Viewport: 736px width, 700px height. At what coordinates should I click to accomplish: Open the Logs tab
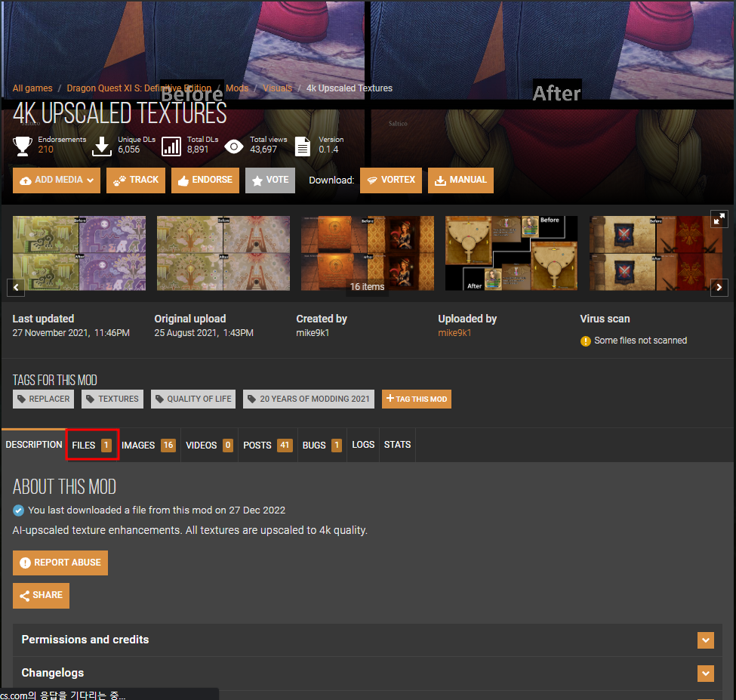point(363,445)
